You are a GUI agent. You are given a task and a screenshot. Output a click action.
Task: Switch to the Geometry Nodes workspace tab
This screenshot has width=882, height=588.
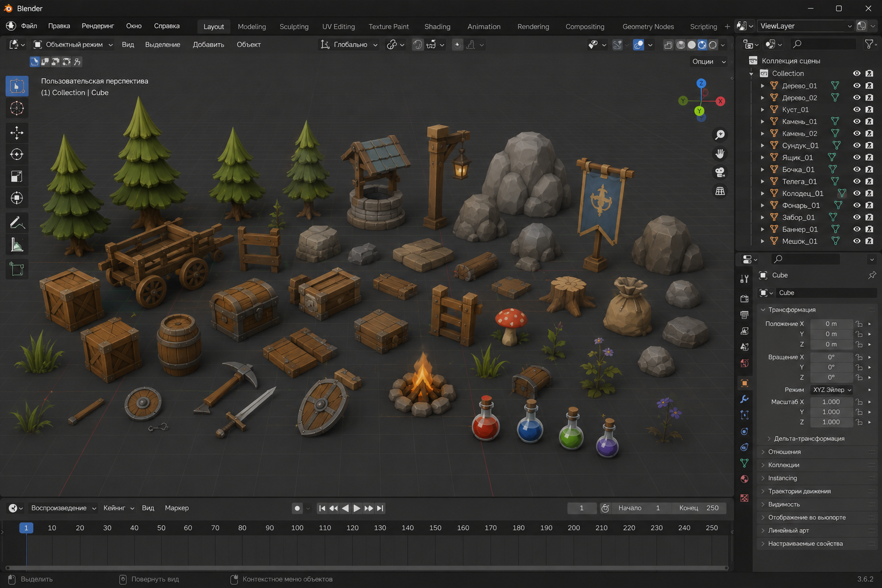(x=648, y=26)
